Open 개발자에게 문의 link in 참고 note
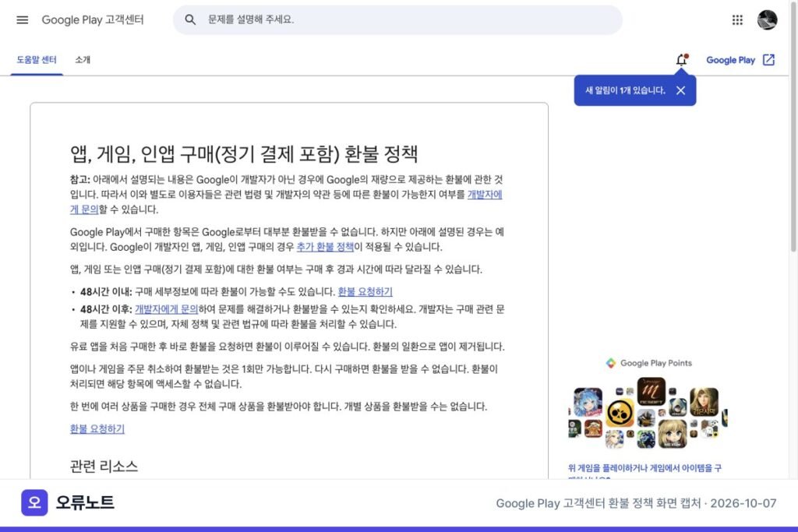 click(x=485, y=194)
